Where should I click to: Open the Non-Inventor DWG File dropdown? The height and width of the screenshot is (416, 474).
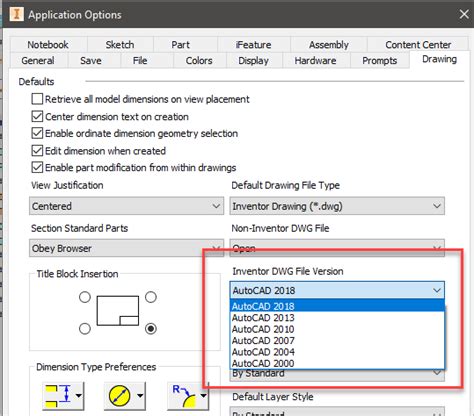click(x=337, y=248)
